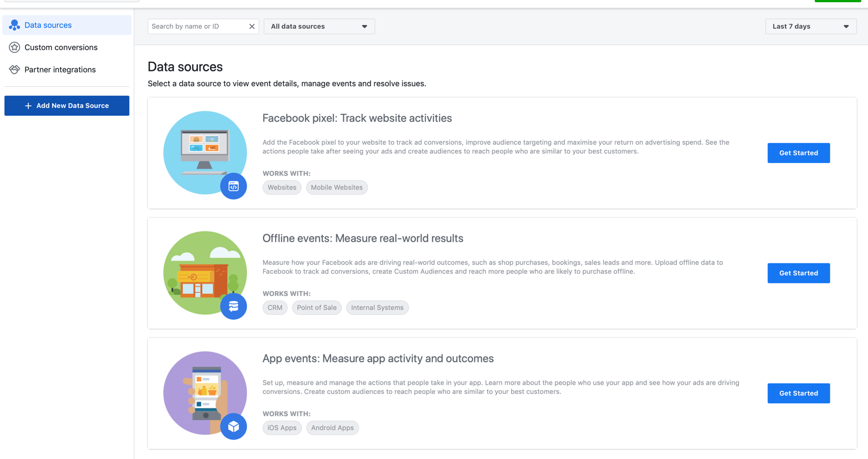The height and width of the screenshot is (459, 868).
Task: Open Custom conversions in the sidebar
Action: coord(67,47)
